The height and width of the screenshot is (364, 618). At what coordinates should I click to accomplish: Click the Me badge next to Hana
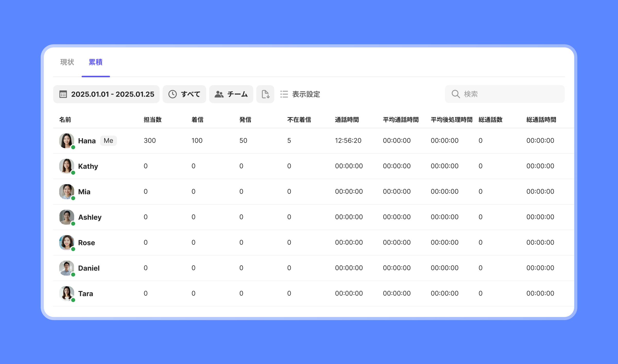coord(108,141)
